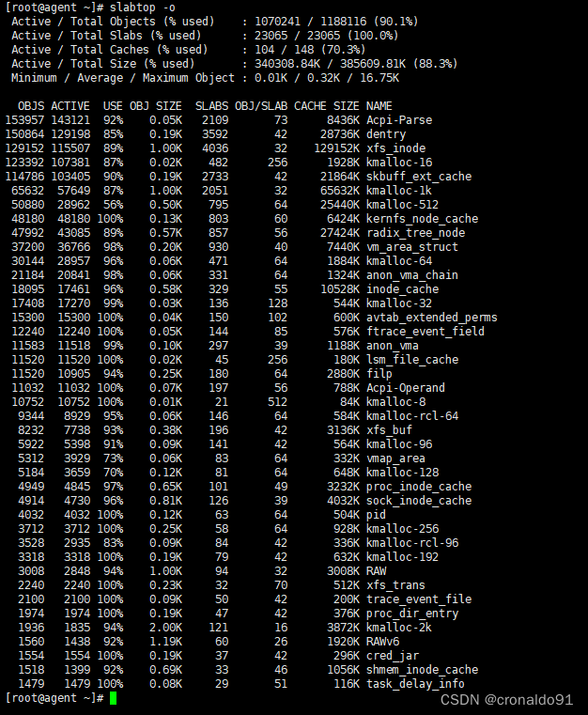Click the 129152K cache size of xfs_inode
The width and height of the screenshot is (588, 715).
pos(336,148)
